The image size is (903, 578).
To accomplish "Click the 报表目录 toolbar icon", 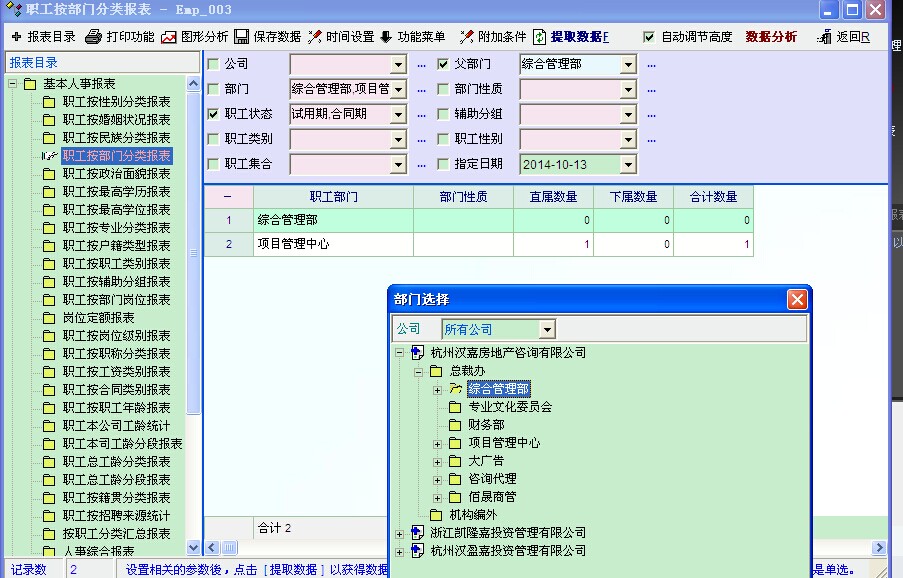I will coord(16,37).
